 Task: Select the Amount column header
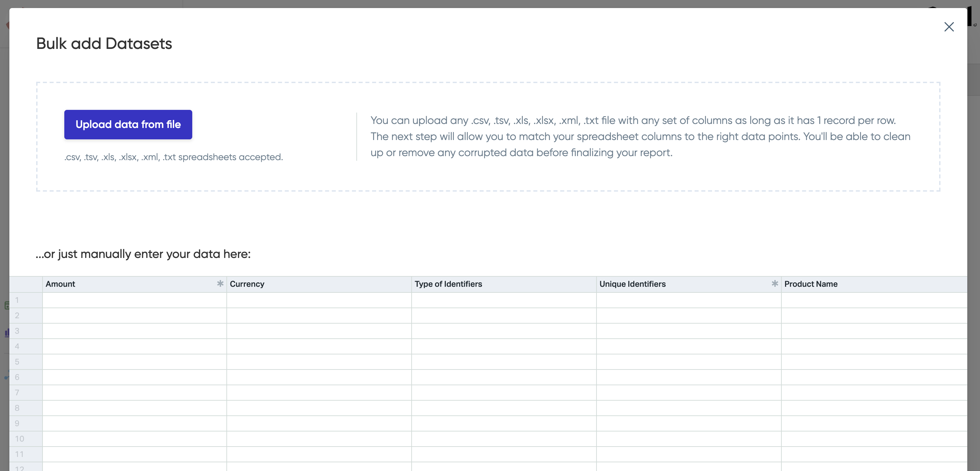(x=129, y=284)
